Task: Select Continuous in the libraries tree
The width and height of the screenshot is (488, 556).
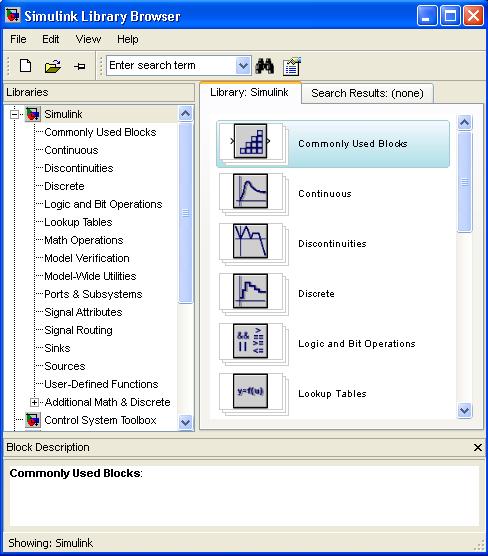Action: pyautogui.click(x=71, y=150)
